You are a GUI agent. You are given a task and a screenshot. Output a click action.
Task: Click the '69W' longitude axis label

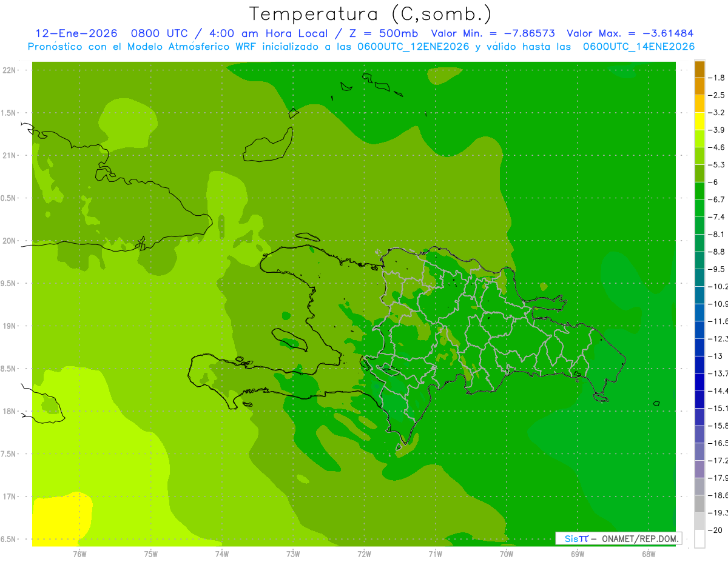pos(578,554)
